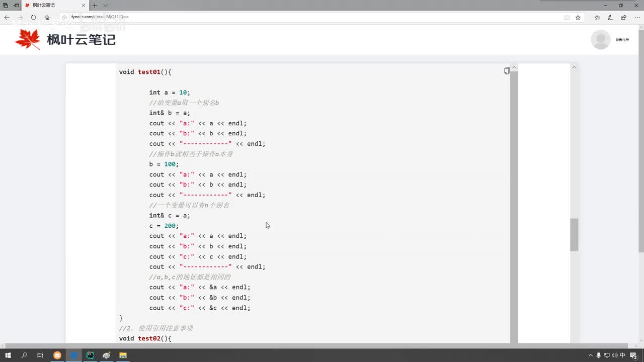Open the volume control tray icon
This screenshot has width=644, height=362.
[615, 355]
